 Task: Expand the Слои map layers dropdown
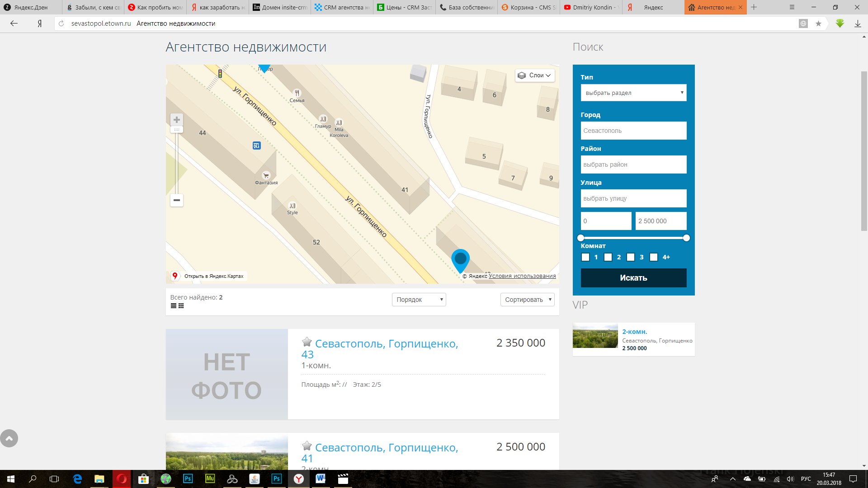click(535, 75)
